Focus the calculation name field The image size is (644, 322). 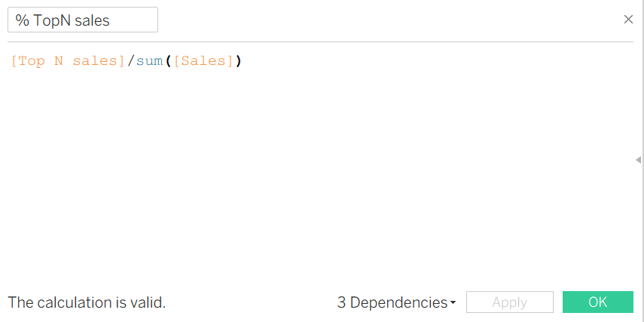(83, 20)
